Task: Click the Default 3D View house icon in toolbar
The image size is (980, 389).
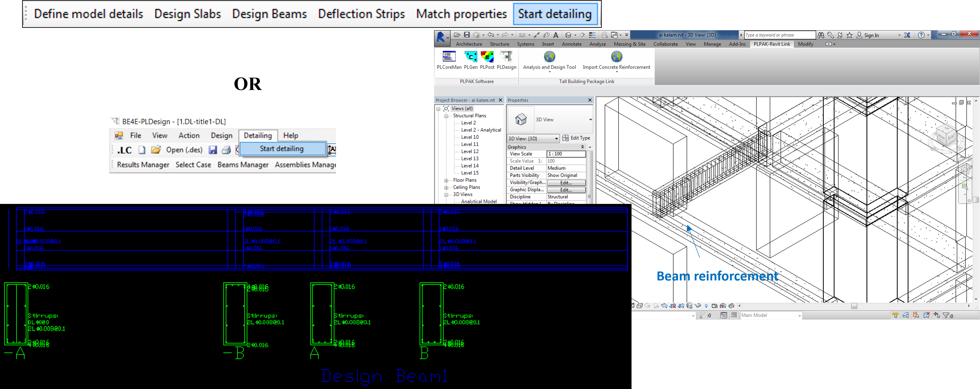Action: 568,35
